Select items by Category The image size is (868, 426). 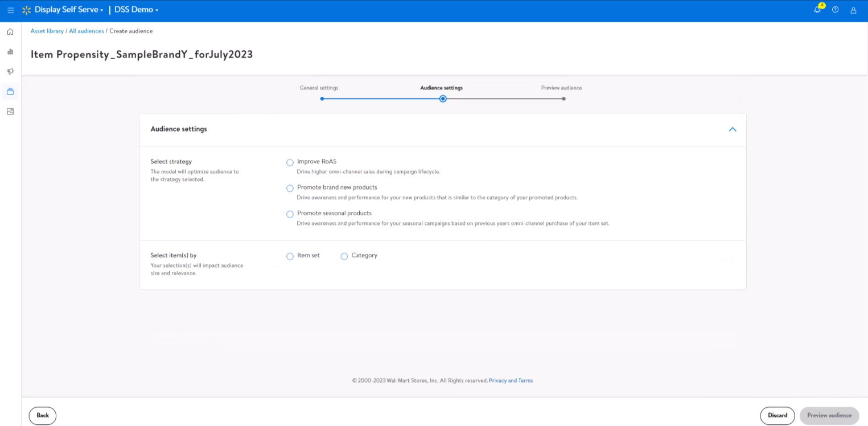pyautogui.click(x=344, y=256)
